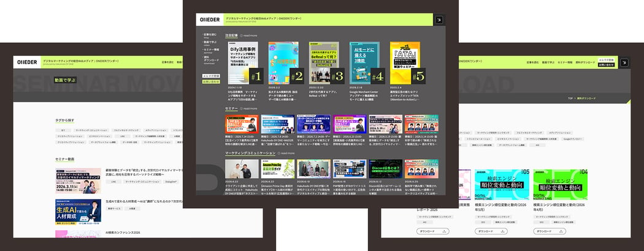Select 資料ダウンロード in the right page navigation
644x251 pixels.
(585, 62)
